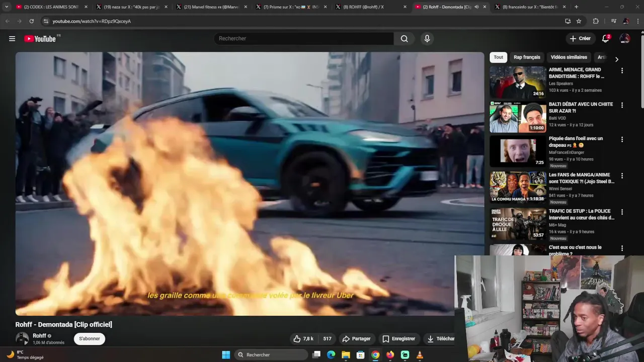Open the YouTube guide hamburger menu
Viewport: 644px width, 362px height.
click(x=12, y=39)
